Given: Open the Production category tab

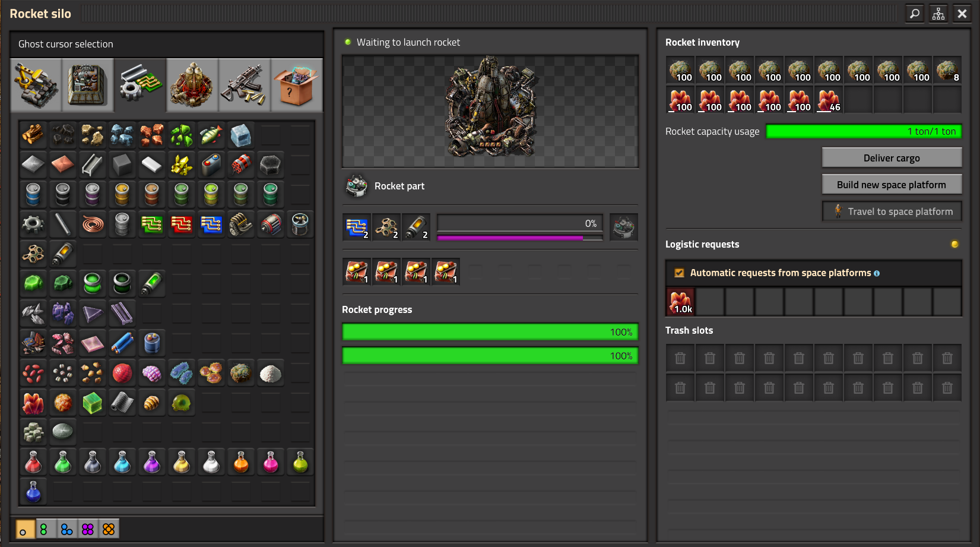Looking at the screenshot, I should [x=88, y=85].
